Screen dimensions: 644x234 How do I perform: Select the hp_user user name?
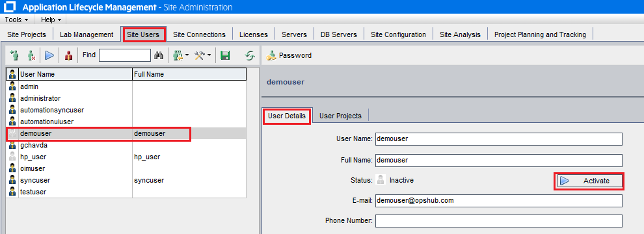33,157
